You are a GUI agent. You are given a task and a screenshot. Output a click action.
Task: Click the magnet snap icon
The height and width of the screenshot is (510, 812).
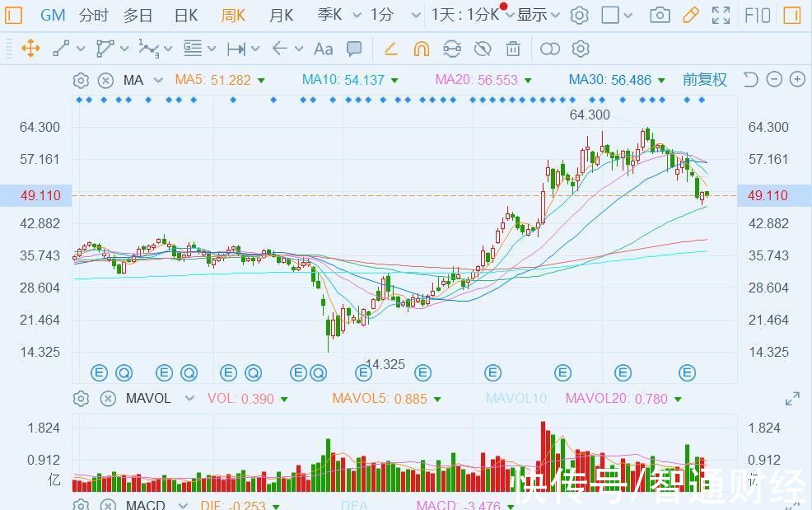[x=421, y=49]
